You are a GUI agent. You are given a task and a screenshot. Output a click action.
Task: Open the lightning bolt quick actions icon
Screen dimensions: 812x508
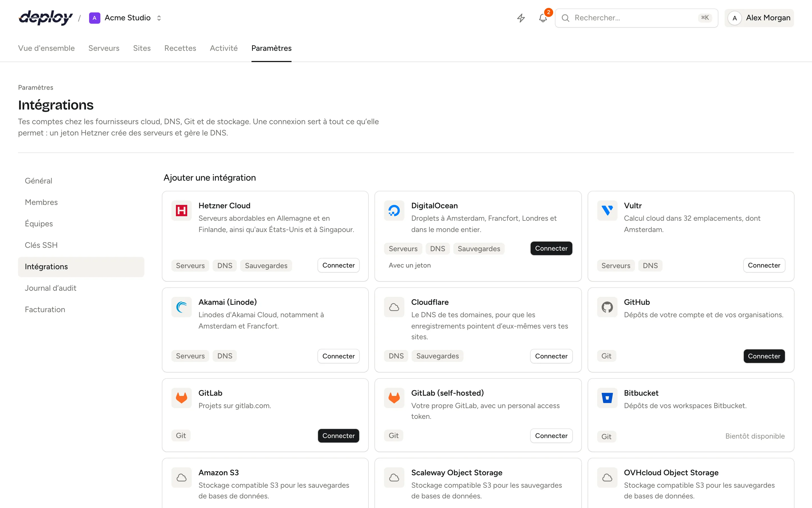click(521, 18)
